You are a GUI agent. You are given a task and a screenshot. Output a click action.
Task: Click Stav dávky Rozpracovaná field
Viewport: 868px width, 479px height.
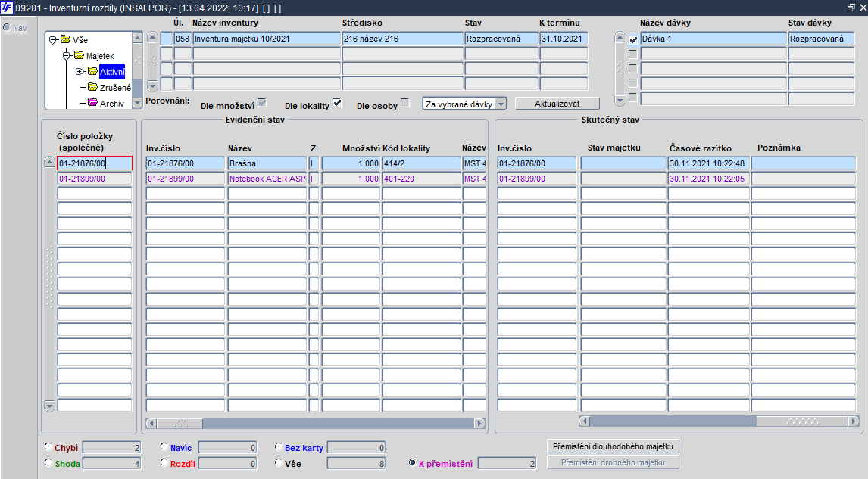(821, 39)
